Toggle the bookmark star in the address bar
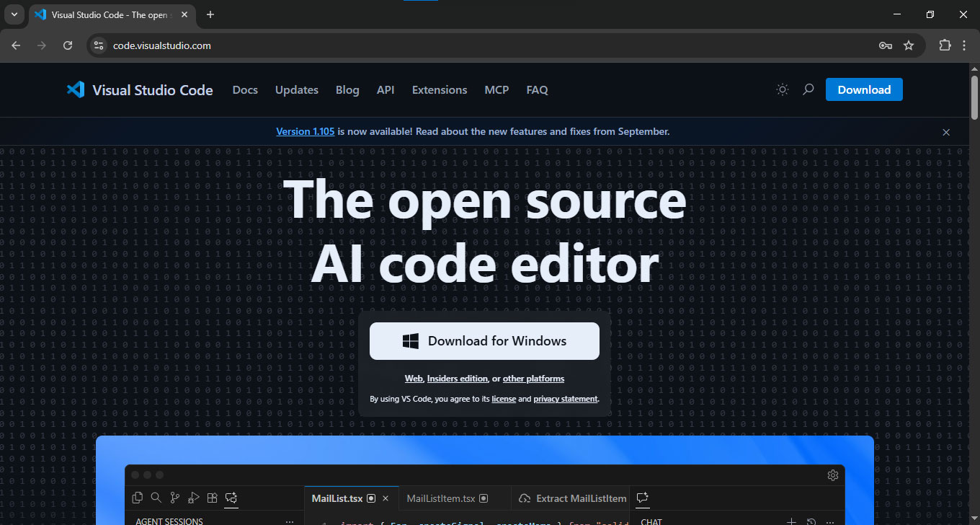Viewport: 980px width, 525px height. click(910, 45)
